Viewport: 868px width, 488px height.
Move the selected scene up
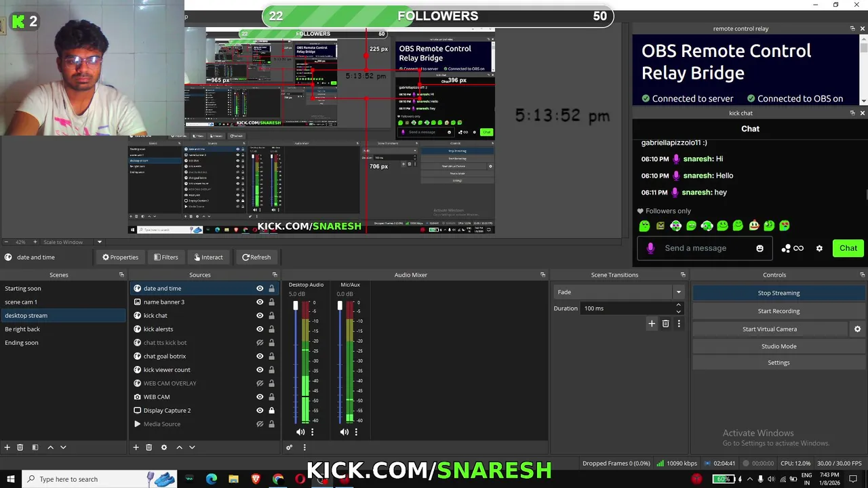(x=51, y=447)
